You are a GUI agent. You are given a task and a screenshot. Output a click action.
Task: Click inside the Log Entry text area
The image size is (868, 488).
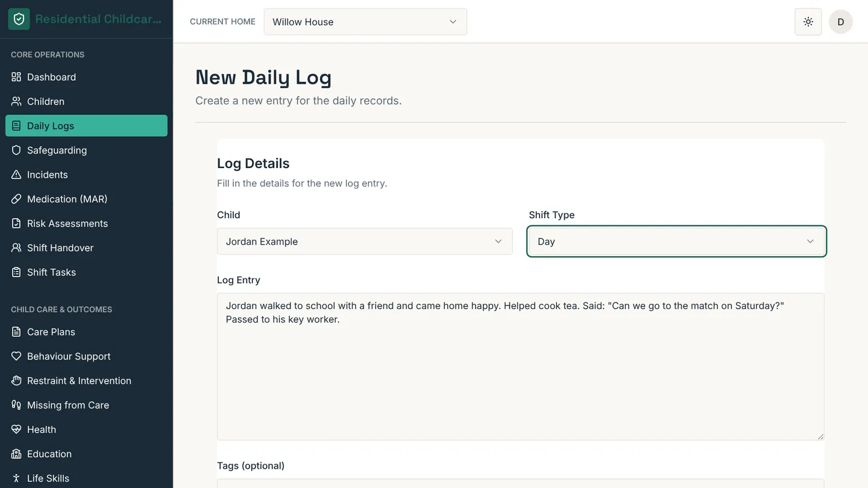[521, 367]
